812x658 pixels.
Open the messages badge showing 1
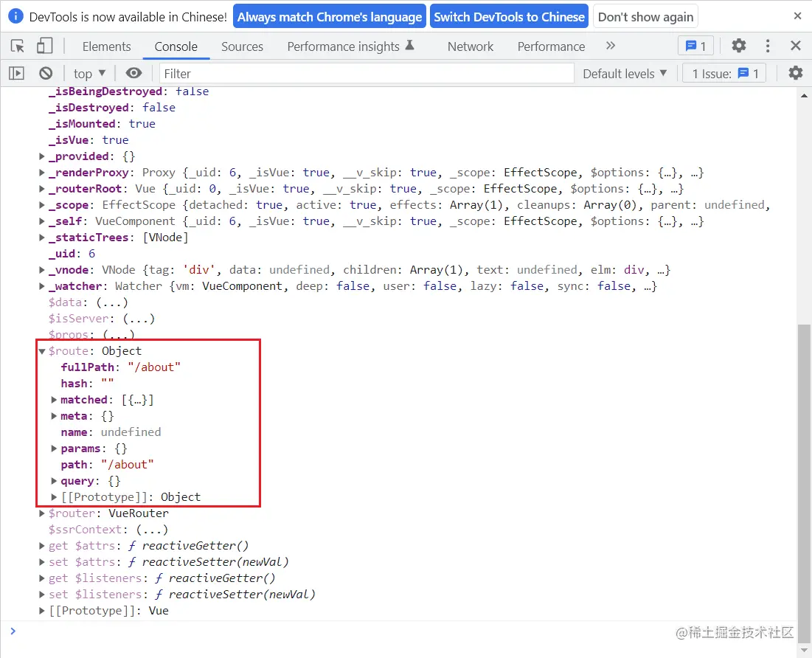(x=695, y=46)
